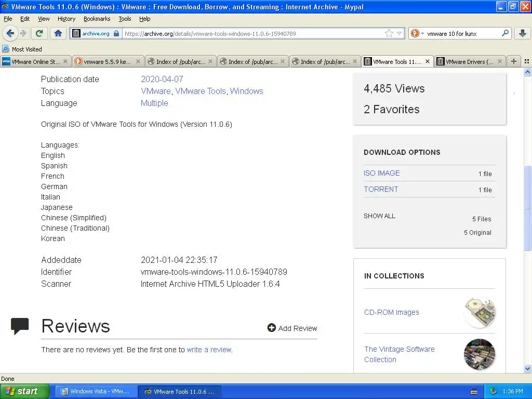Screen dimensions: 532x399
Task: Click the 2 Favorites text
Action: tap(391, 109)
